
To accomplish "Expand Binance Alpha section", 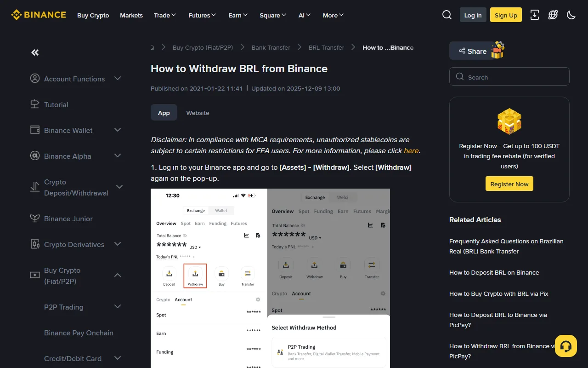I will pyautogui.click(x=118, y=156).
